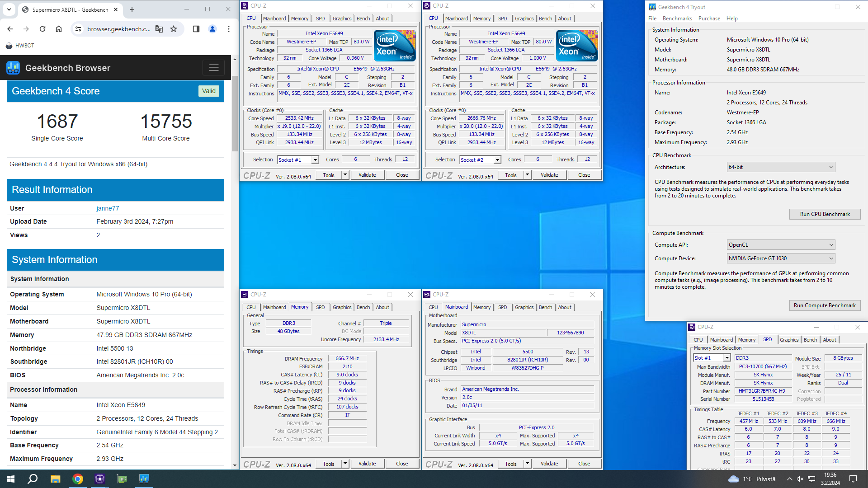Switch to Graphics tab in Socket #2 CPU-Z

[x=524, y=19]
